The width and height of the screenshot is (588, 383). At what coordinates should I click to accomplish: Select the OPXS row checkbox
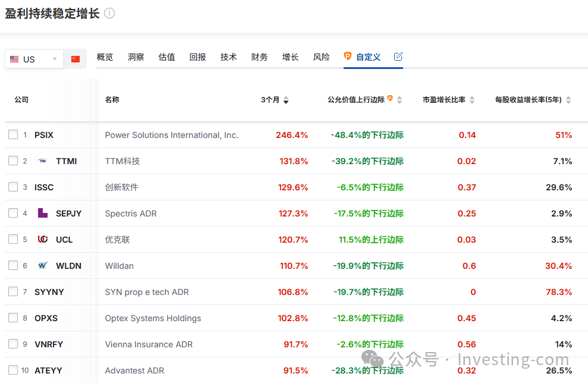pos(13,318)
